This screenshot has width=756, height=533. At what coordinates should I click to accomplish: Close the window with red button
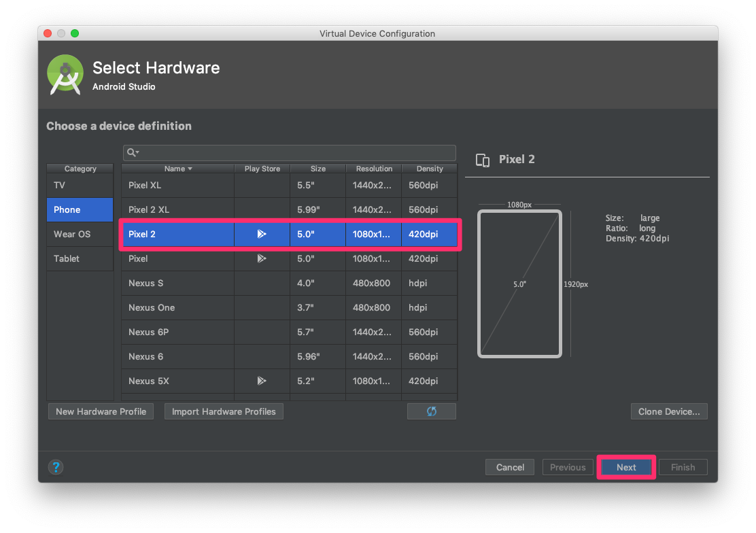pyautogui.click(x=48, y=33)
